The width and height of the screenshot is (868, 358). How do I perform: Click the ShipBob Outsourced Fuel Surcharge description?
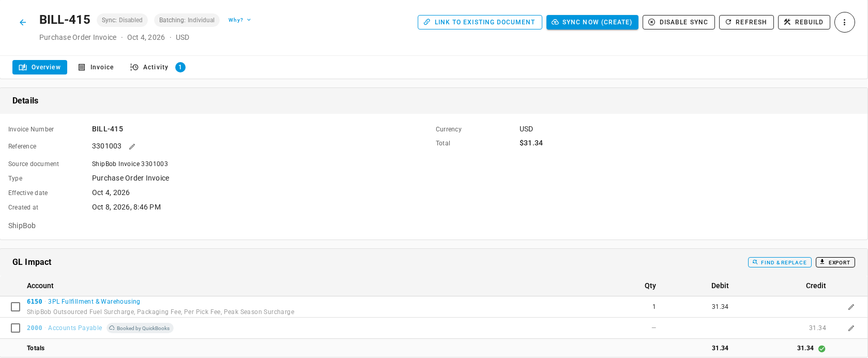click(x=160, y=312)
